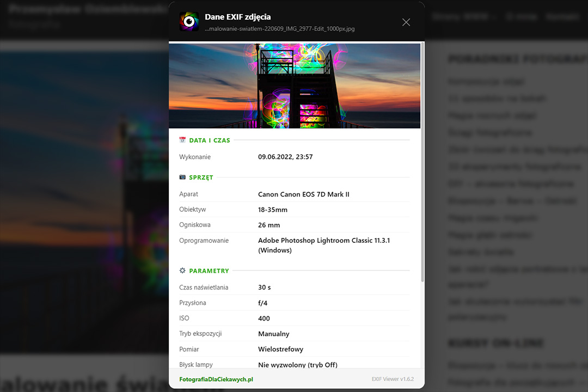Select the lens value 18-35mm
This screenshot has height=392, width=588.
(x=273, y=210)
